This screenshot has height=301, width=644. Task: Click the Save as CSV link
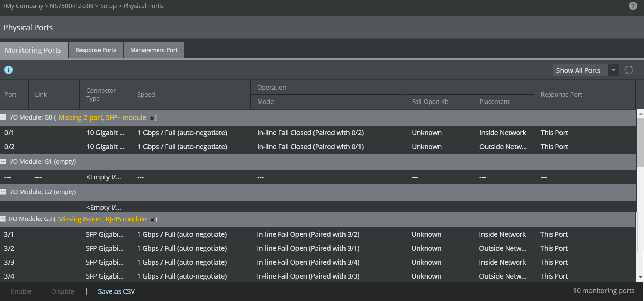coord(116,291)
